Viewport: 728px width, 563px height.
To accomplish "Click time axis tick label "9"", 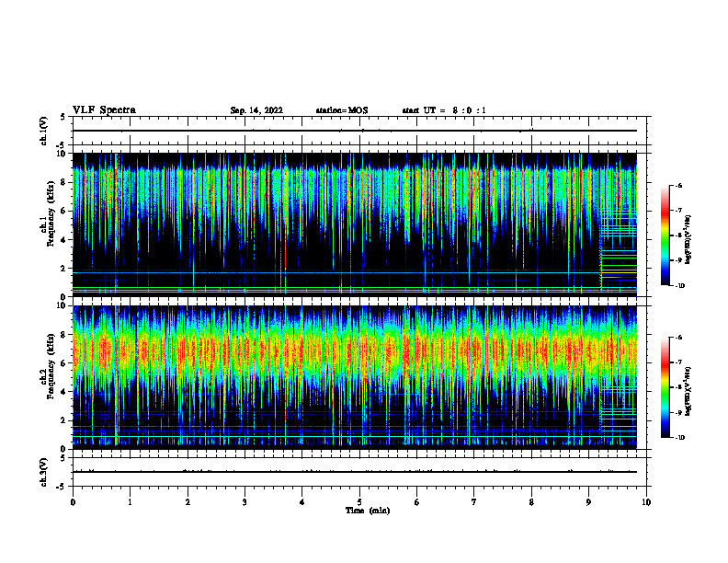I will click(588, 502).
